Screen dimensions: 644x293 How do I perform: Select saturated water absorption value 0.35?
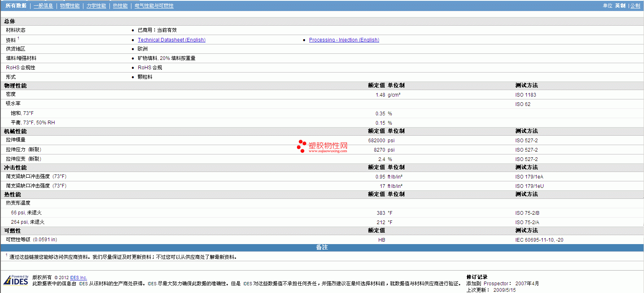(x=380, y=114)
